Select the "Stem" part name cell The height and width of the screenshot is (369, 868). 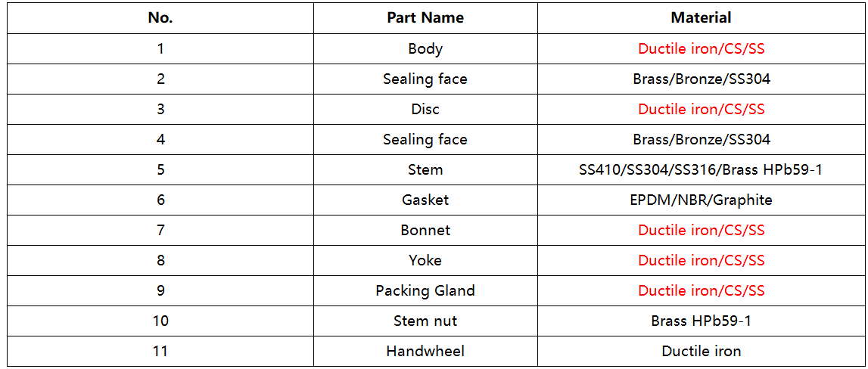click(x=425, y=170)
